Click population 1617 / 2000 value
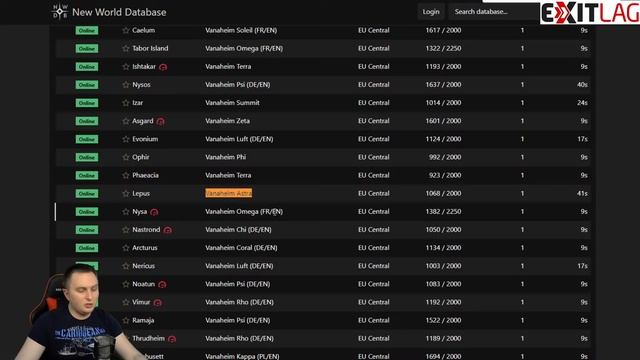The image size is (640, 360). pyautogui.click(x=443, y=30)
